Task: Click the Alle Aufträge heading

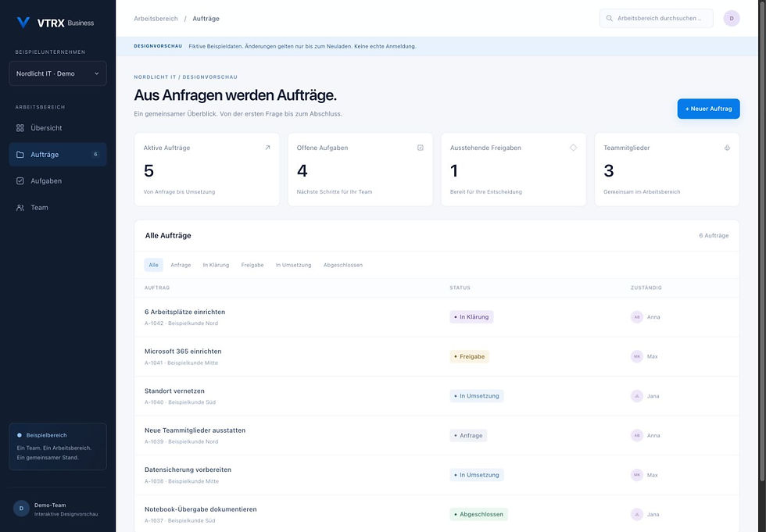Action: pos(168,235)
